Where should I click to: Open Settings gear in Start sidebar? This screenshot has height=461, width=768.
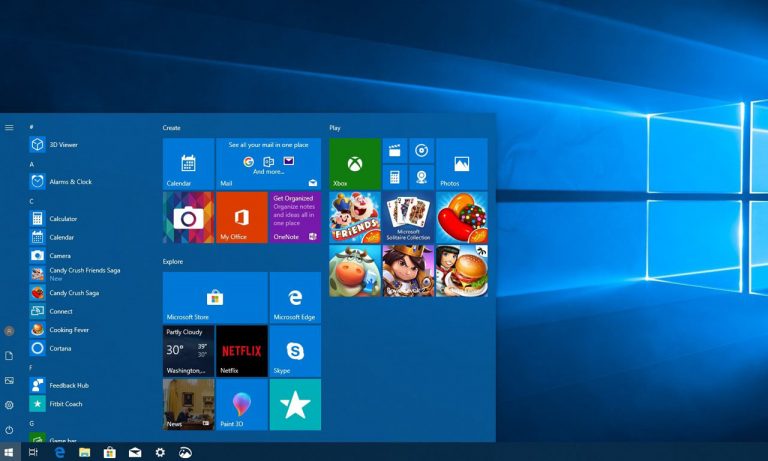click(9, 405)
